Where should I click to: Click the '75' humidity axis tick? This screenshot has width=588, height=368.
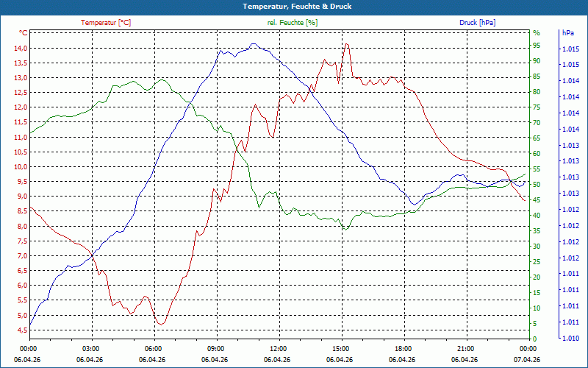(x=537, y=107)
